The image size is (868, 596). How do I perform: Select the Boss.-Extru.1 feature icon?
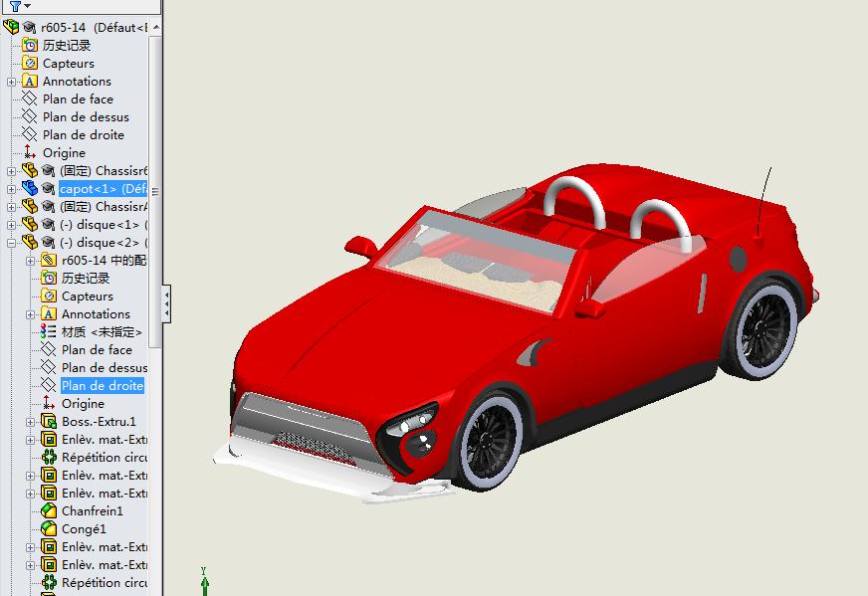click(x=49, y=422)
